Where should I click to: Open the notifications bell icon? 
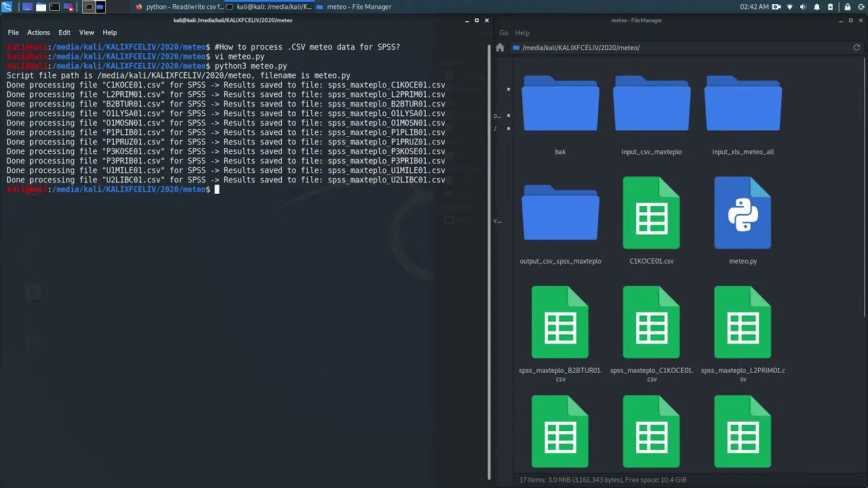817,7
